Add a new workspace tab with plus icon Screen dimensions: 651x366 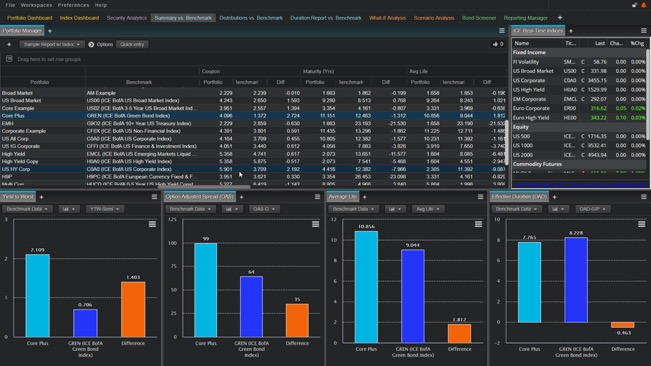point(560,18)
